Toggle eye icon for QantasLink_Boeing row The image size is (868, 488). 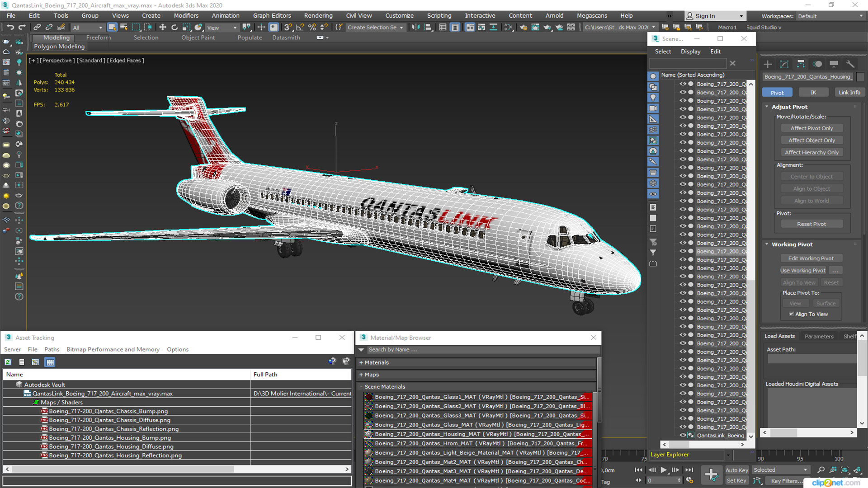click(x=683, y=436)
